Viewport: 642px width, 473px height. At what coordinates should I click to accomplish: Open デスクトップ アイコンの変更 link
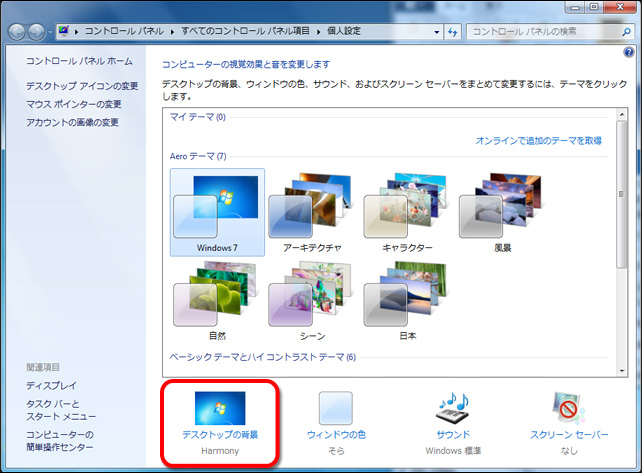[x=82, y=86]
